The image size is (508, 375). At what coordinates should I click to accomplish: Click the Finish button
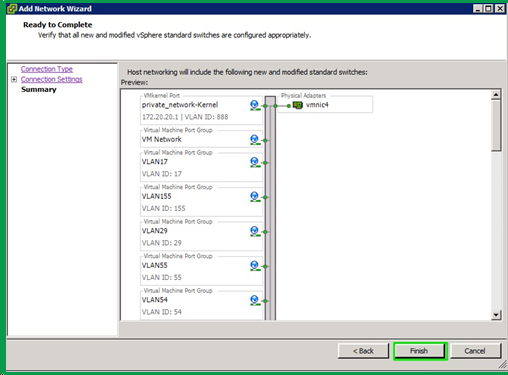420,351
